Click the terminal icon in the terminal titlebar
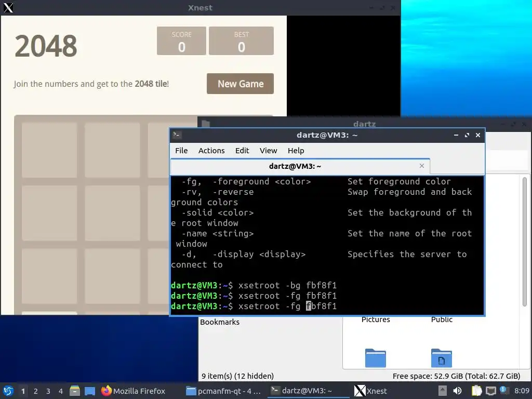 point(177,135)
